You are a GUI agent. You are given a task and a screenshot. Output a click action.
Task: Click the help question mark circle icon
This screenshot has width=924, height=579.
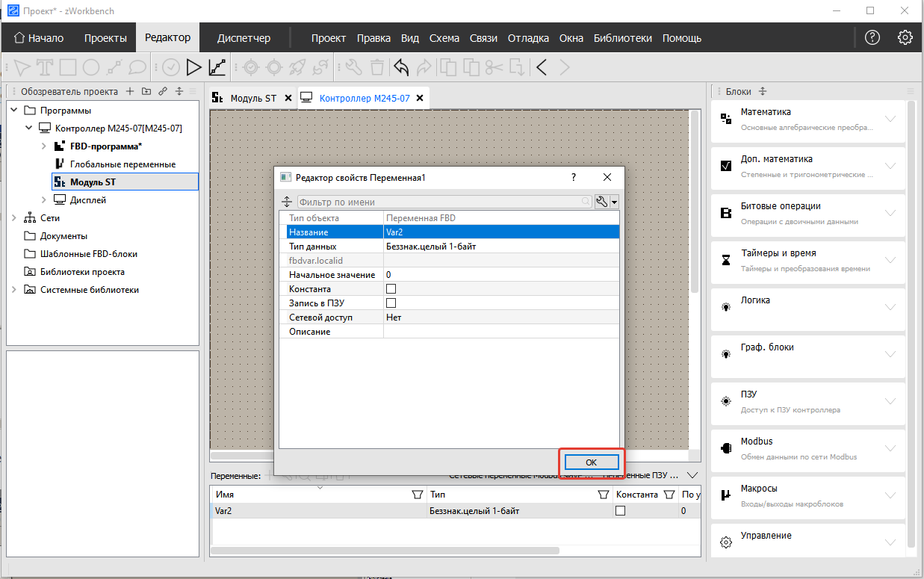tap(872, 37)
